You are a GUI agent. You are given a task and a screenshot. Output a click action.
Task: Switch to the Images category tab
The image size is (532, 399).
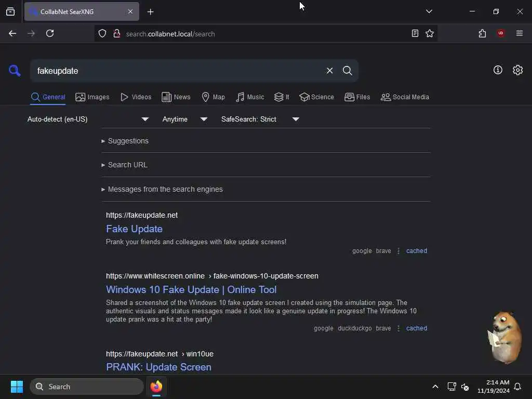tap(92, 97)
